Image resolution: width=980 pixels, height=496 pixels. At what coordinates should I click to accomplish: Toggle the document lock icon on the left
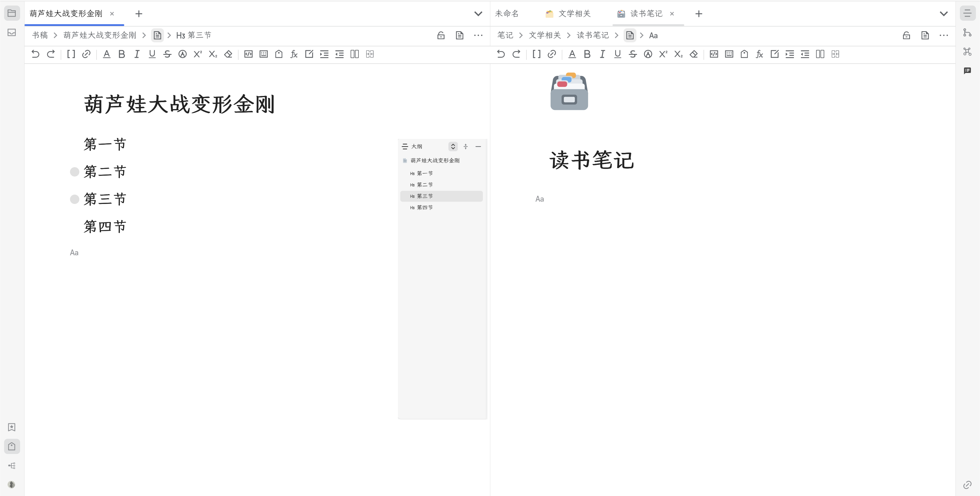tap(441, 35)
